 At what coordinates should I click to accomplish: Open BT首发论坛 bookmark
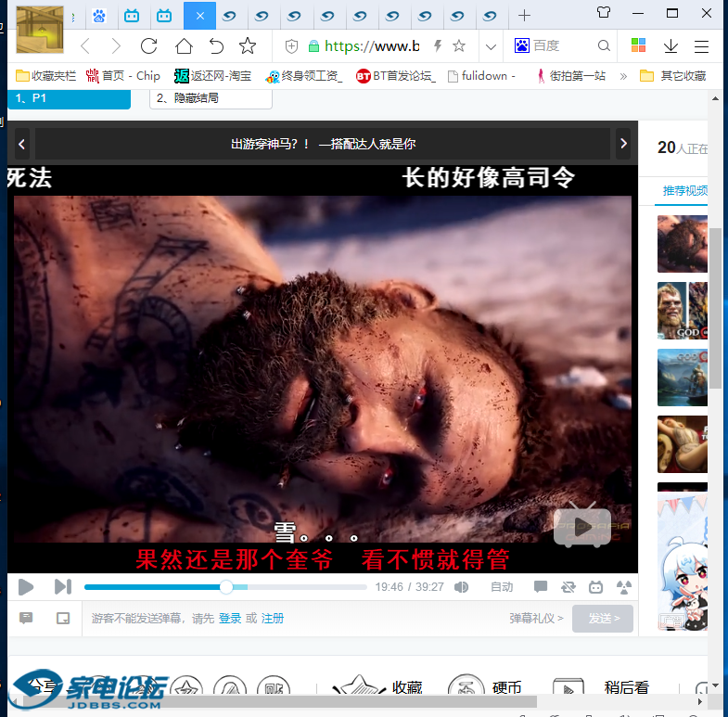pos(396,76)
